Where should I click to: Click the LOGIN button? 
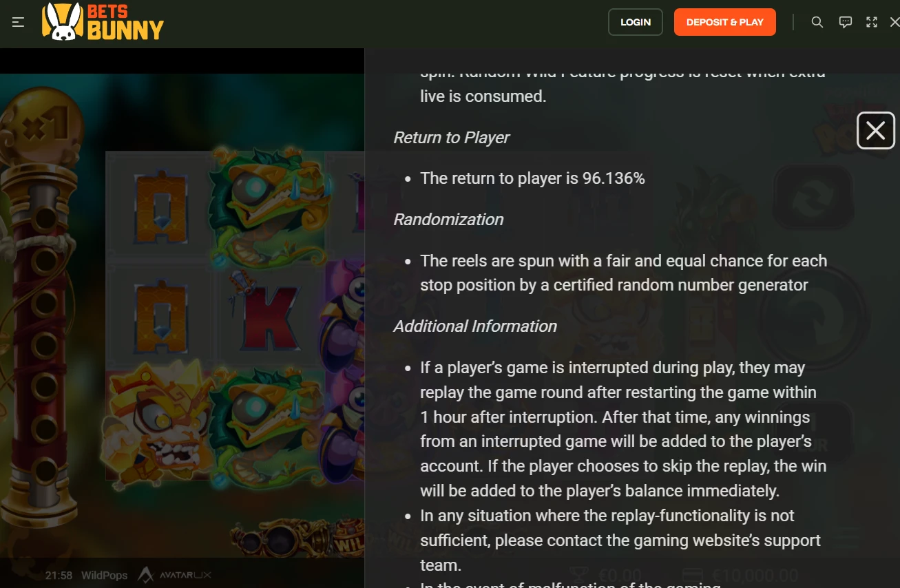click(636, 22)
